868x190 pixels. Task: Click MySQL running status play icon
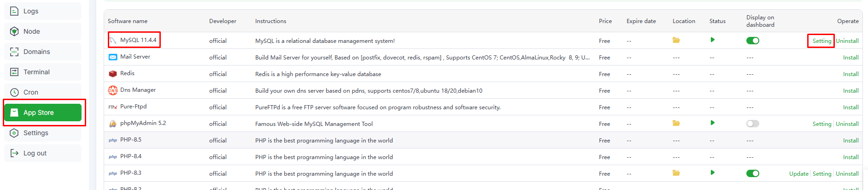713,40
